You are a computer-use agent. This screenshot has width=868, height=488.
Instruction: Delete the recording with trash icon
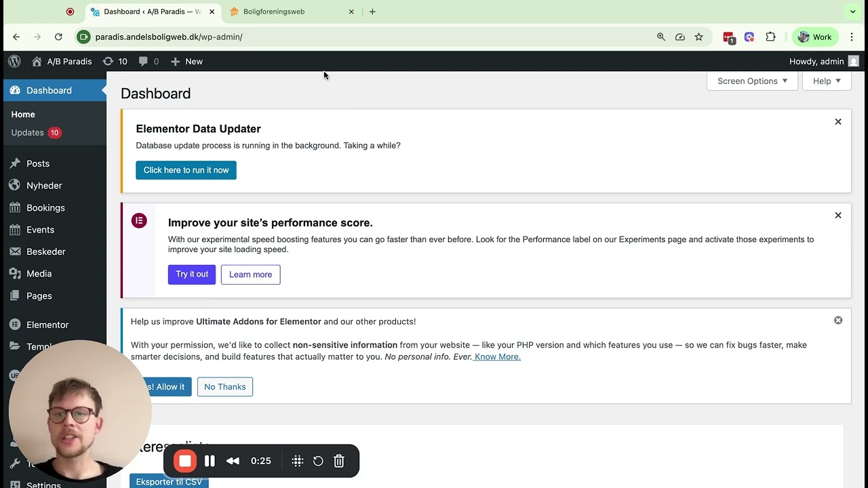click(339, 461)
